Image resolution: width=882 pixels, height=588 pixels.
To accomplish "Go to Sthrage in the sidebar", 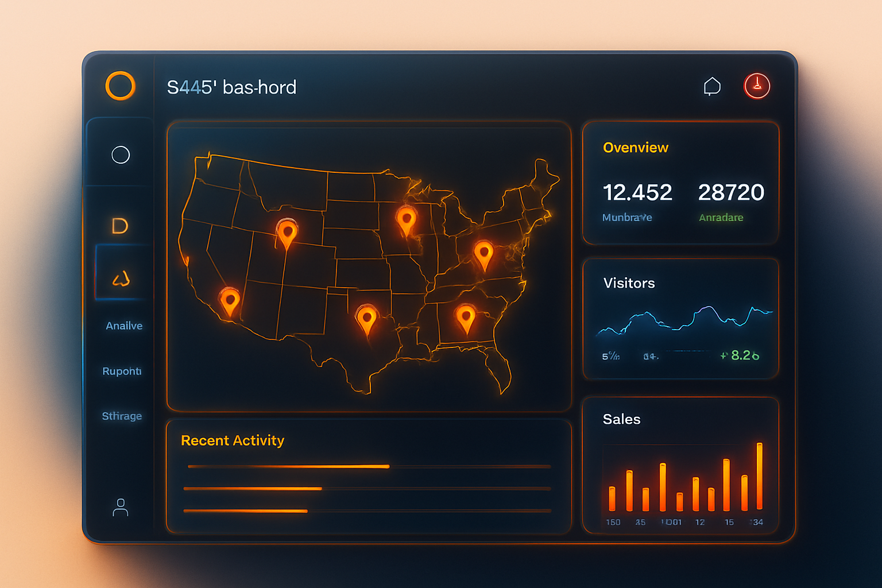I will coord(122,416).
